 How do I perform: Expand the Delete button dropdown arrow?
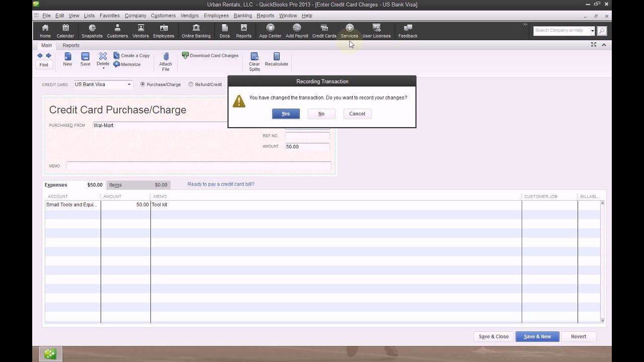[x=103, y=68]
